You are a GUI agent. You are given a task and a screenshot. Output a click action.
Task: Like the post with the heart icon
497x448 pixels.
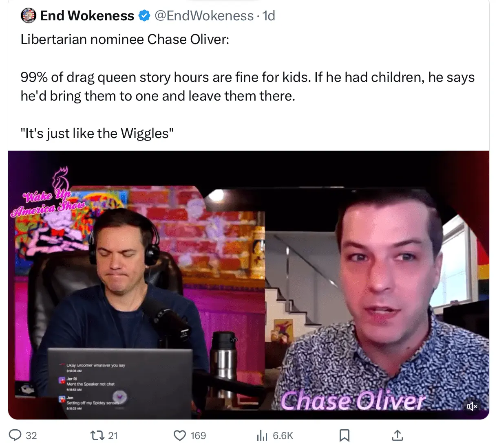[180, 435]
